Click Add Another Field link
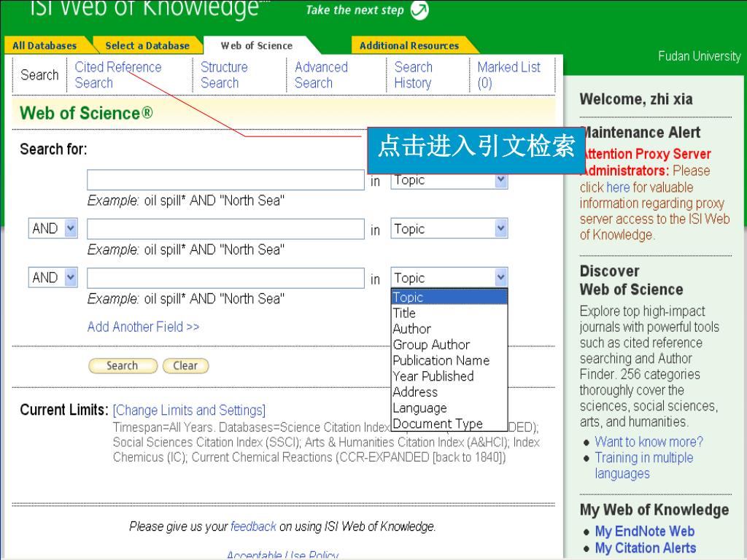The image size is (747, 560). (x=143, y=327)
